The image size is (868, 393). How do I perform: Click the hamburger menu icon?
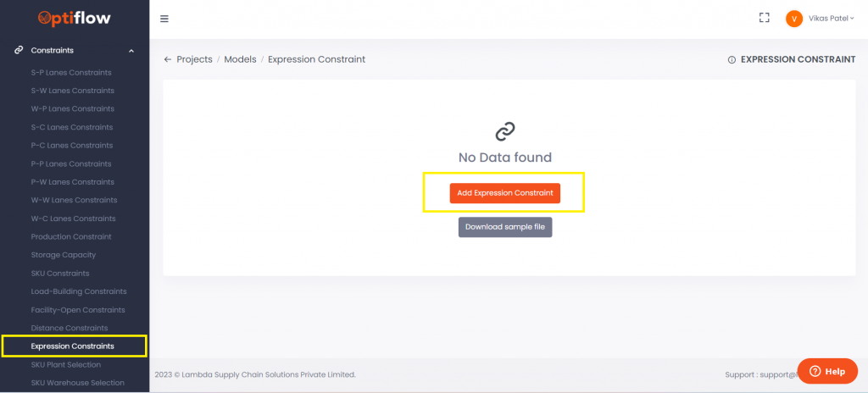(x=164, y=19)
